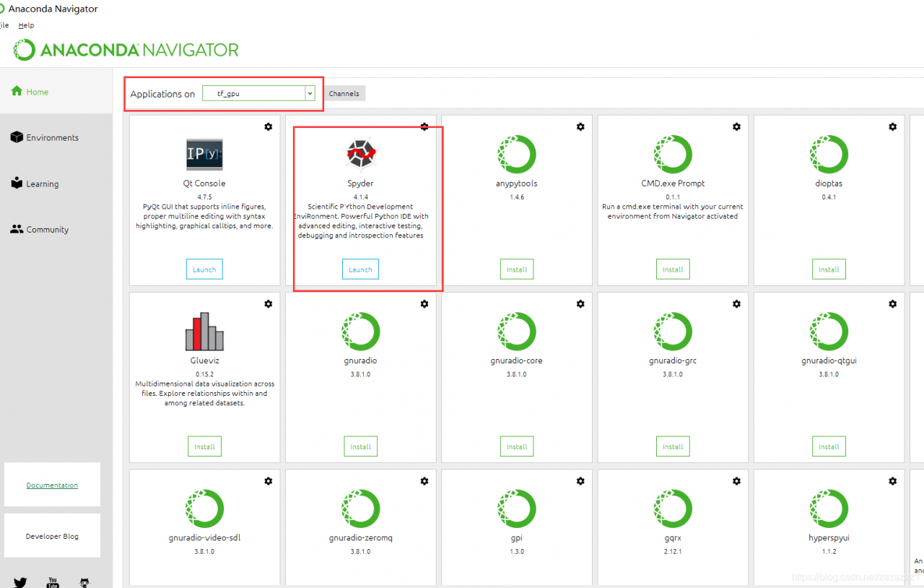This screenshot has width=924, height=588.
Task: Open the CMD.exe Prompt settings gear
Action: point(736,126)
